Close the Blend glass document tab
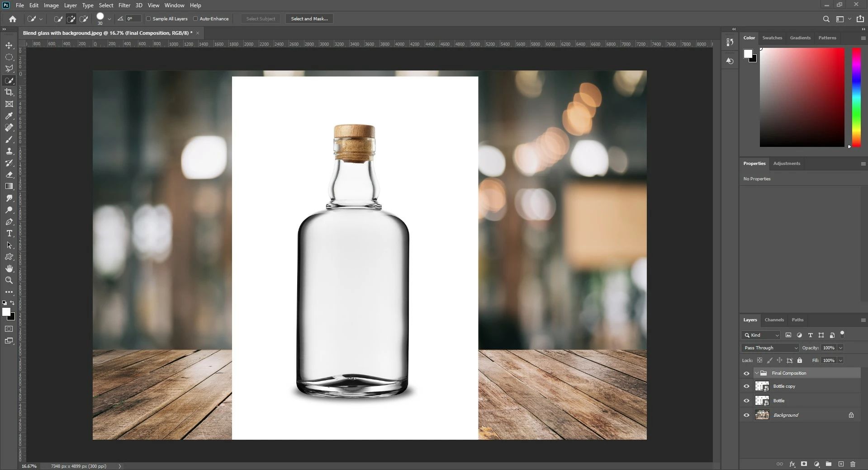 click(x=198, y=33)
